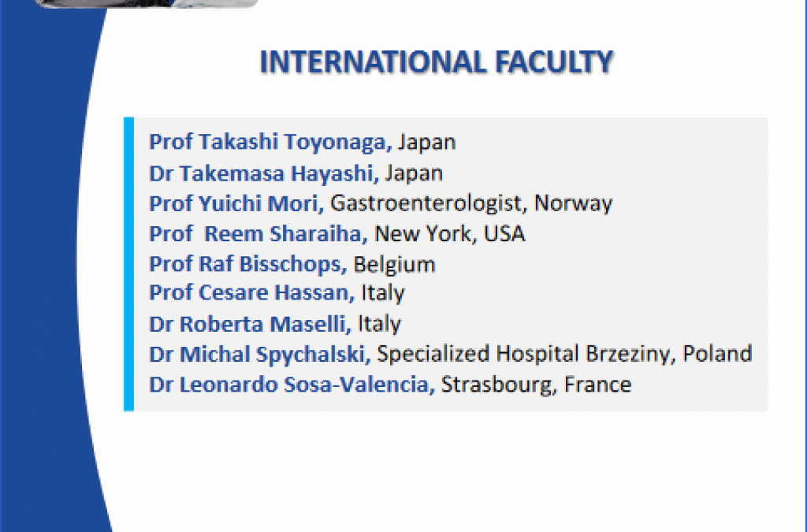
Task: Click 'Japan' next to Takashi Toyonaga
Action: pos(427,143)
